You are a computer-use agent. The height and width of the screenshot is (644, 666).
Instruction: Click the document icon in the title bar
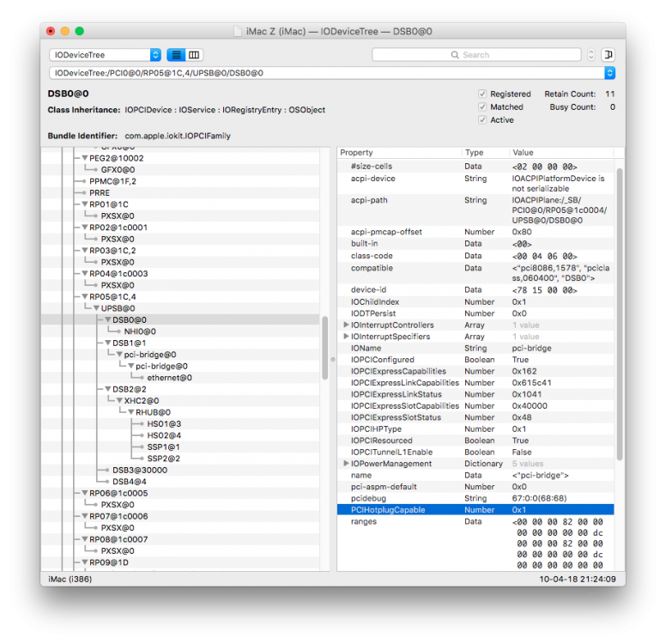(x=238, y=32)
